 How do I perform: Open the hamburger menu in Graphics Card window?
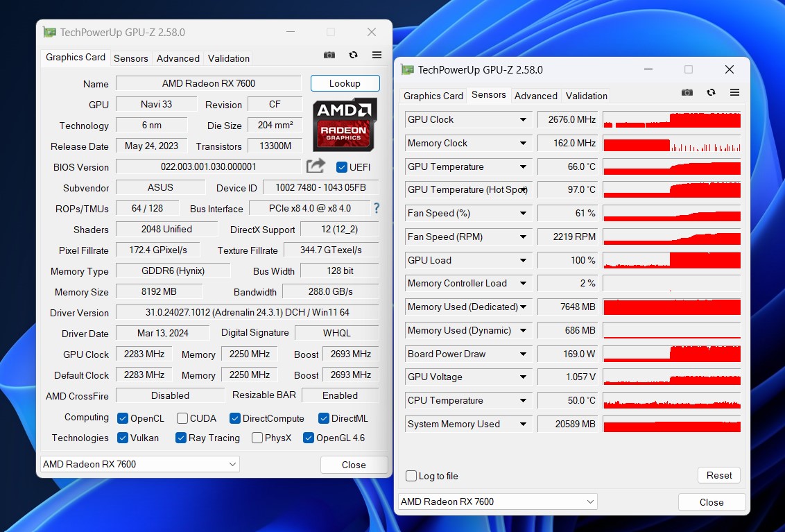[377, 55]
